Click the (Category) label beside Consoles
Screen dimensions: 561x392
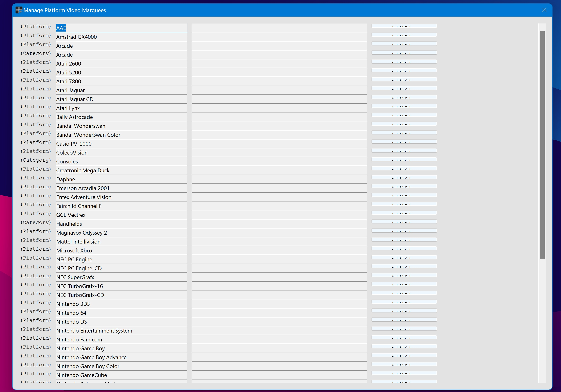click(36, 160)
